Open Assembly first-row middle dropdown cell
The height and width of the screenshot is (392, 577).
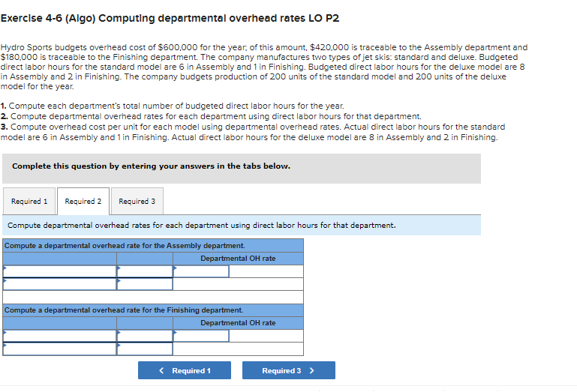tap(145, 271)
